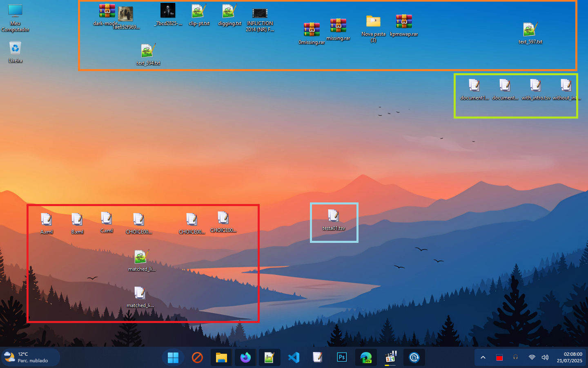Click the headphones tray icon
The height and width of the screenshot is (368, 588).
point(515,357)
